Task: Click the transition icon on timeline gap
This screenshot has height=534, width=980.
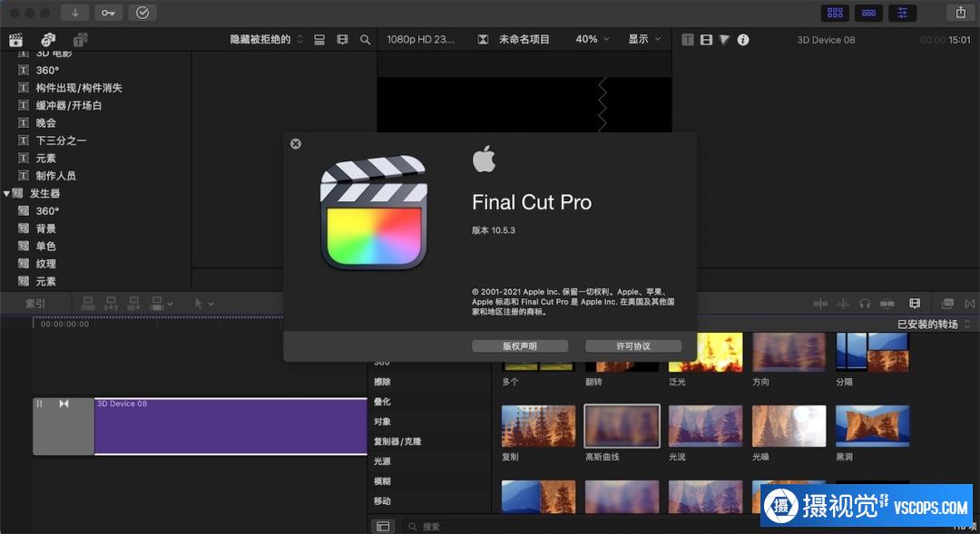Action: (x=64, y=403)
